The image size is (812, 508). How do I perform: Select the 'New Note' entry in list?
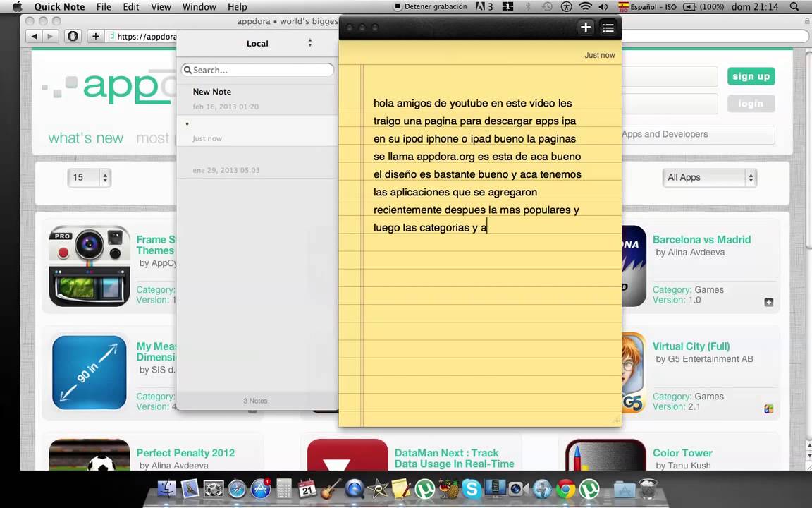[257, 99]
